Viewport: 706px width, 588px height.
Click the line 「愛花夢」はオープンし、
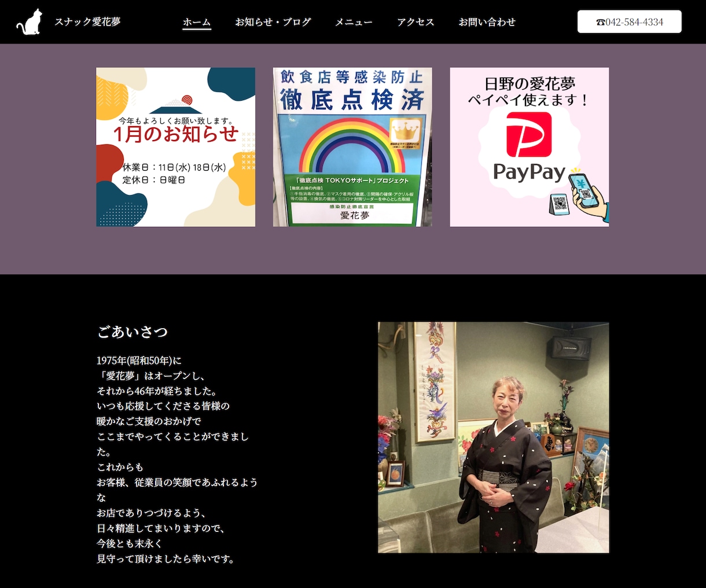[151, 376]
